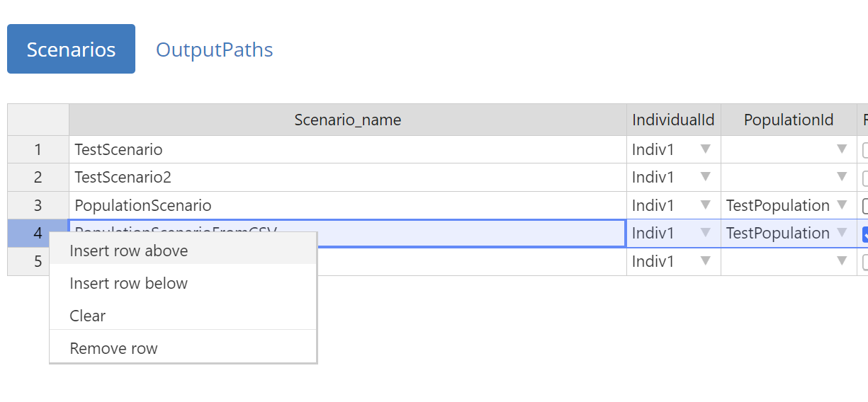Select row header number 5
868x402 pixels.
click(38, 261)
